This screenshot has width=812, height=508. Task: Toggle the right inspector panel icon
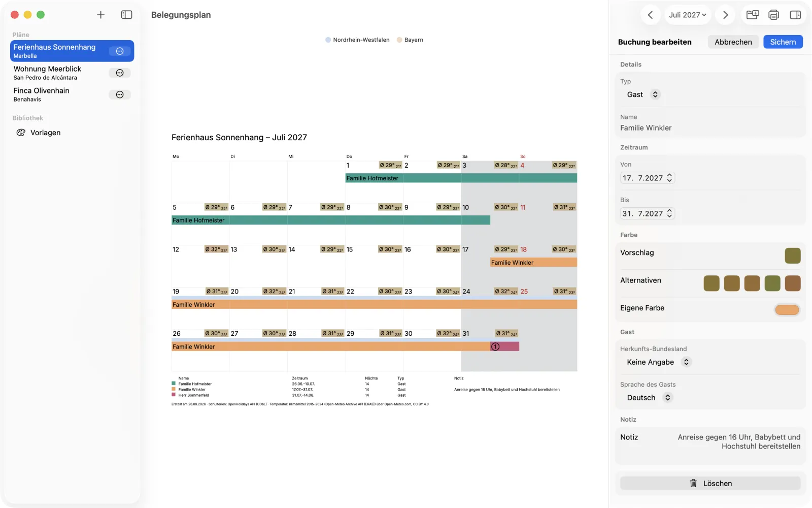(x=795, y=15)
